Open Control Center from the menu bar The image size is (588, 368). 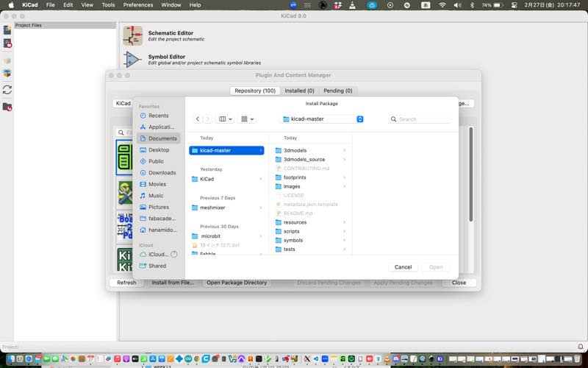[514, 5]
